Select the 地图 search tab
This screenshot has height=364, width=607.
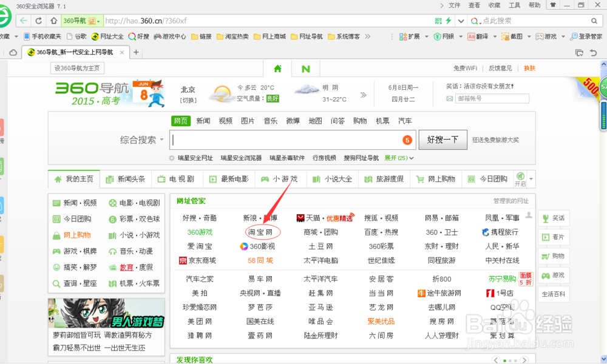pyautogui.click(x=315, y=121)
